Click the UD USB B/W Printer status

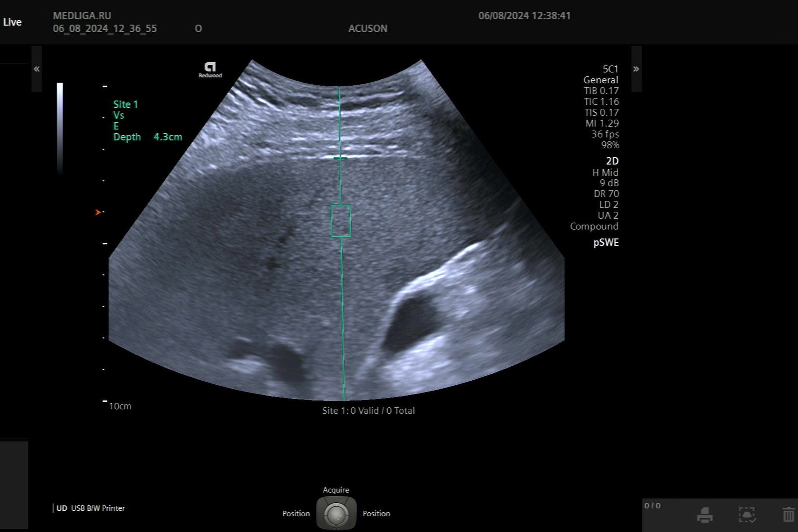tap(90, 508)
